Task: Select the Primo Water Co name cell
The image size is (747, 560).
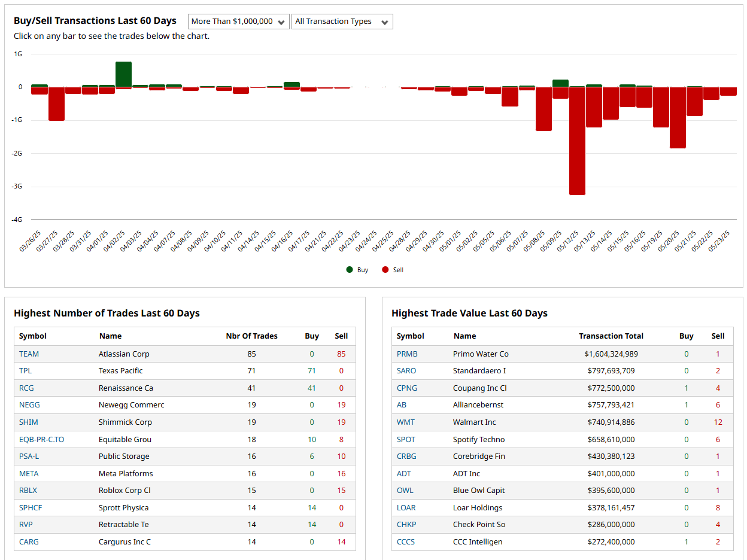Action: click(x=481, y=354)
